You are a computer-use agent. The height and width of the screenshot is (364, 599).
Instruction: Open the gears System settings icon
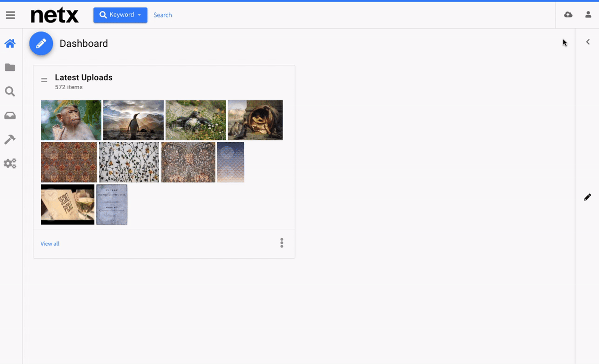(10, 163)
